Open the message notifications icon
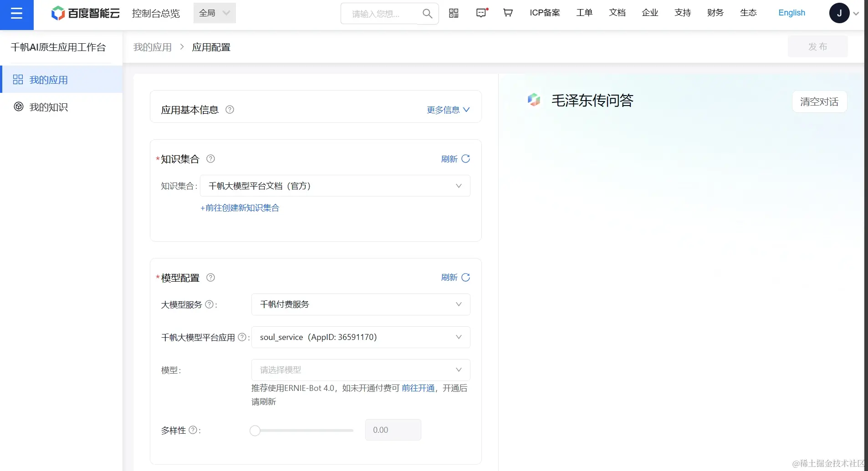This screenshot has height=471, width=868. [x=481, y=13]
